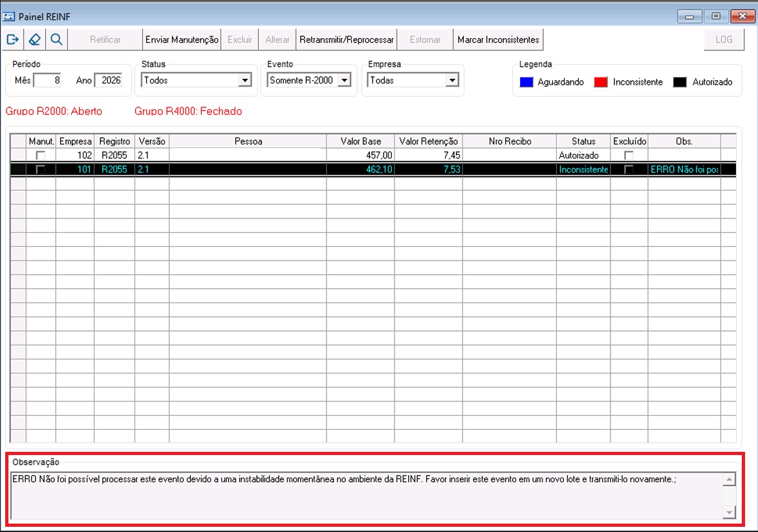Select the row with Valor Base 457,00
Viewport: 758px width, 532px height.
point(373,156)
